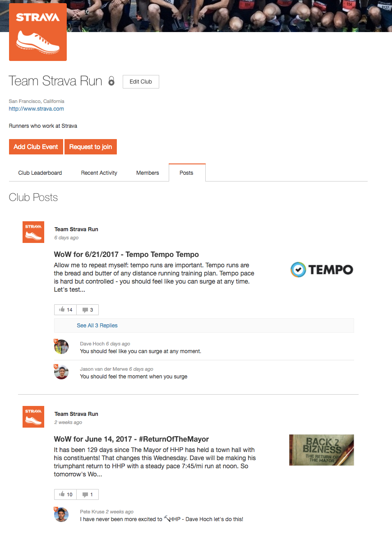Open comments on the Tempo post (3)
The height and width of the screenshot is (536, 392).
click(x=88, y=310)
